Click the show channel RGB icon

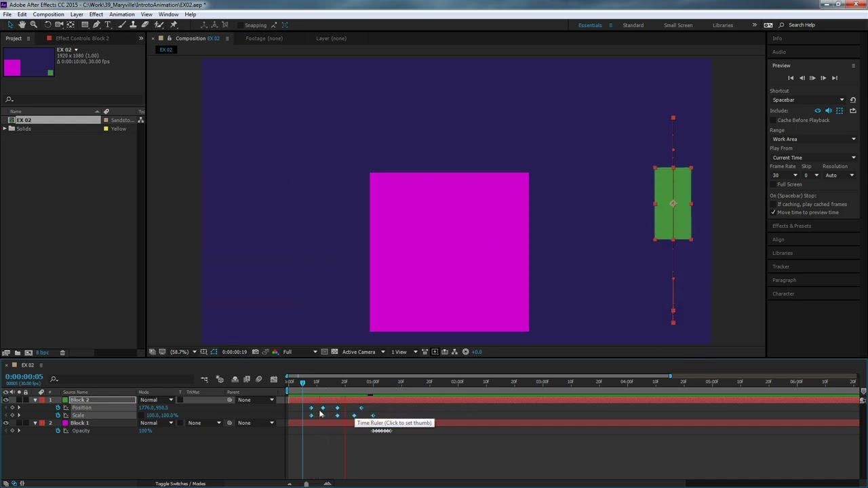[275, 352]
